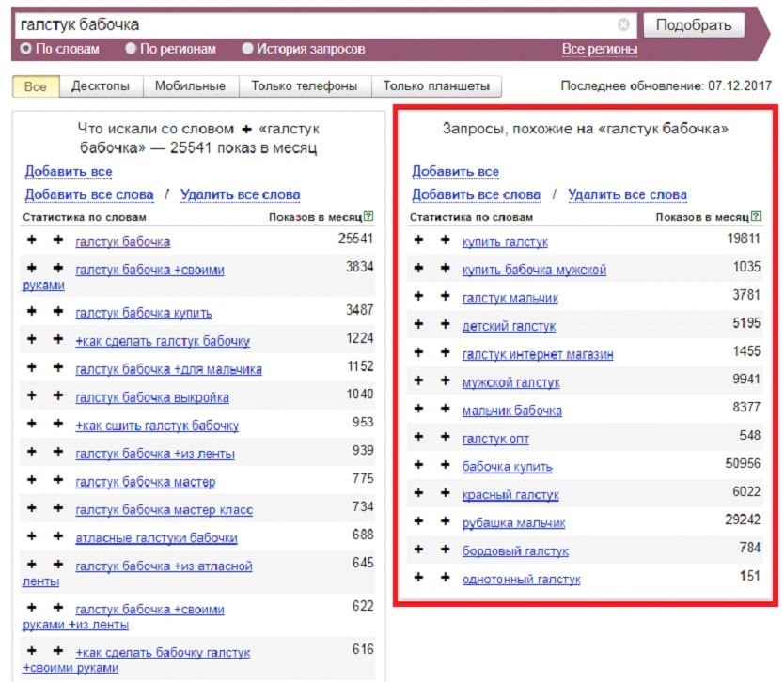Click plus icon in 'Что искали со словом' heading
This screenshot has width=784, height=682.
click(x=246, y=130)
